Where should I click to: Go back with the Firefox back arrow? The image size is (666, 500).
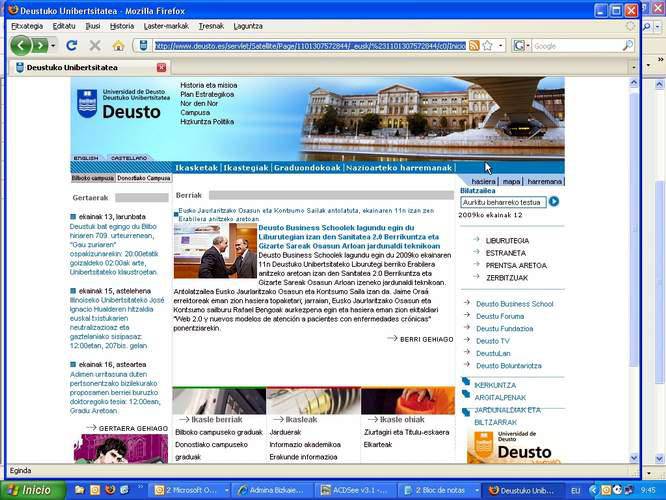click(21, 45)
